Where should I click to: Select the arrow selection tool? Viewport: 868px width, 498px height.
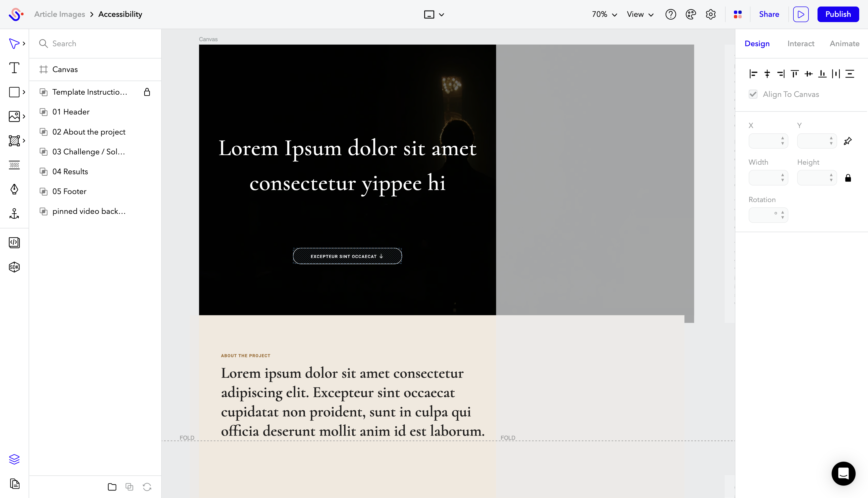14,43
